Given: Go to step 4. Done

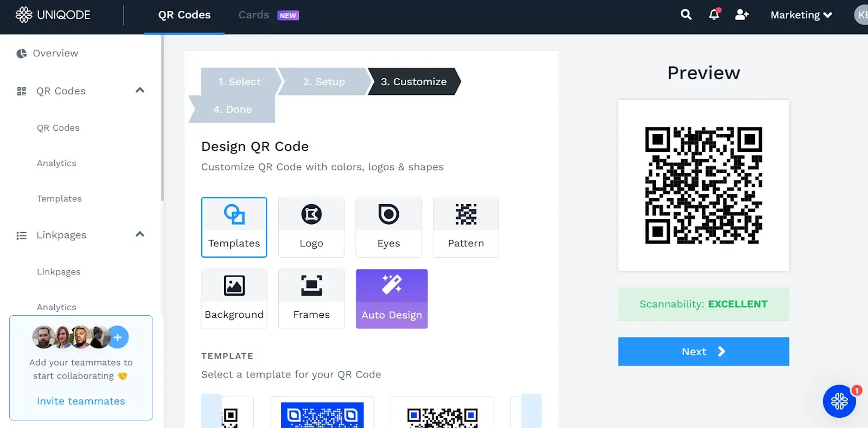Looking at the screenshot, I should 232,109.
